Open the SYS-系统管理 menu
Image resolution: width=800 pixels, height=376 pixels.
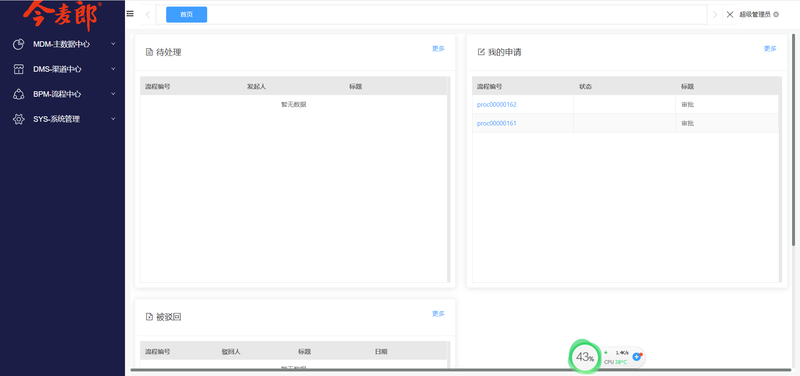pos(62,119)
